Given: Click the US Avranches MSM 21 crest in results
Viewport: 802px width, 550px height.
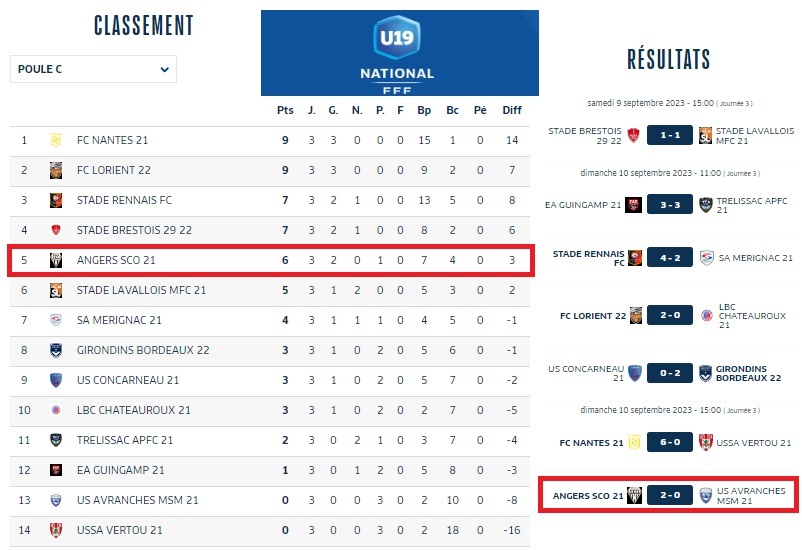Looking at the screenshot, I should click(x=706, y=495).
